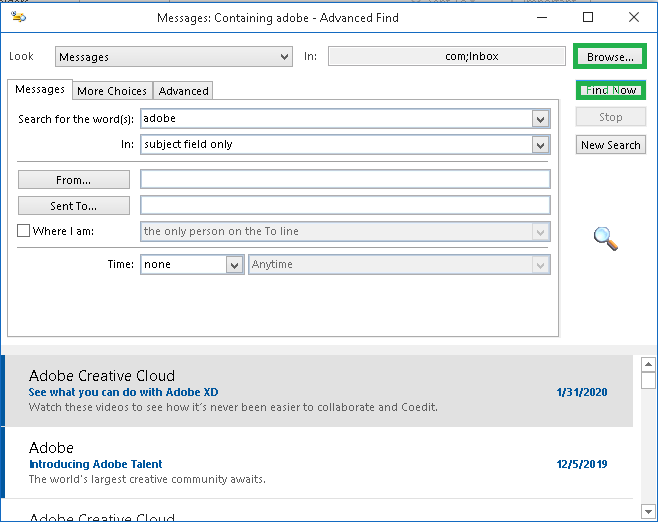Enable the "Where I am" checkbox
658x522 pixels.
(x=24, y=231)
